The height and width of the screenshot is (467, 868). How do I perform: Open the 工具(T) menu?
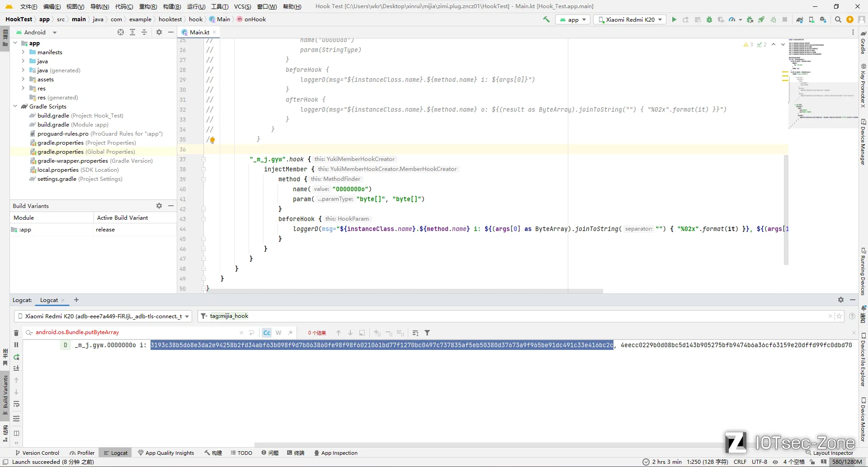220,6
